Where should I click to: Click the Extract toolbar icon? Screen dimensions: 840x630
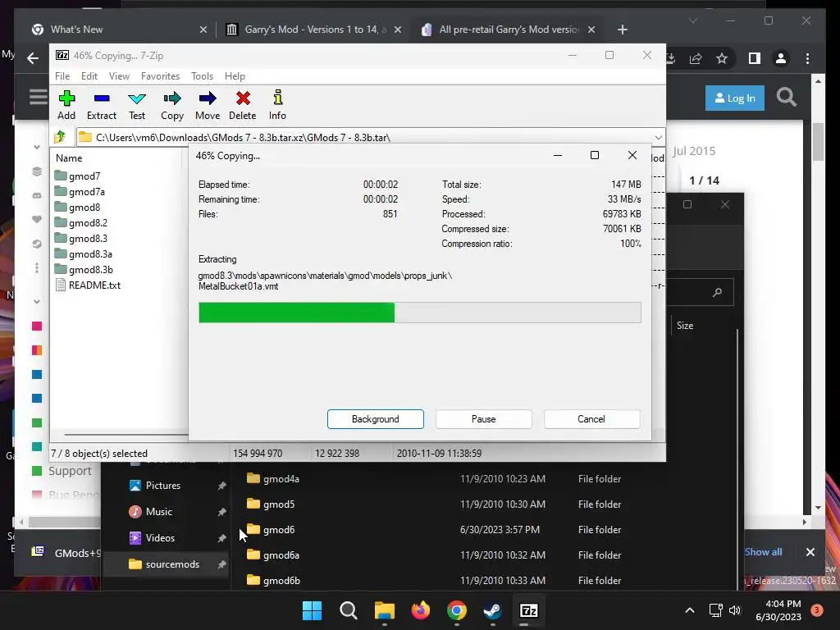[x=101, y=105]
